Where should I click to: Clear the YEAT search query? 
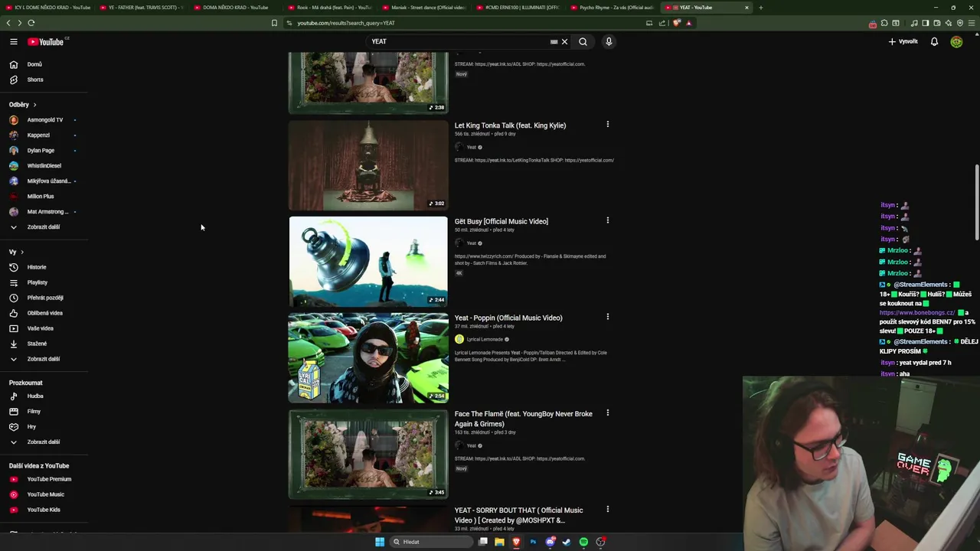point(564,41)
